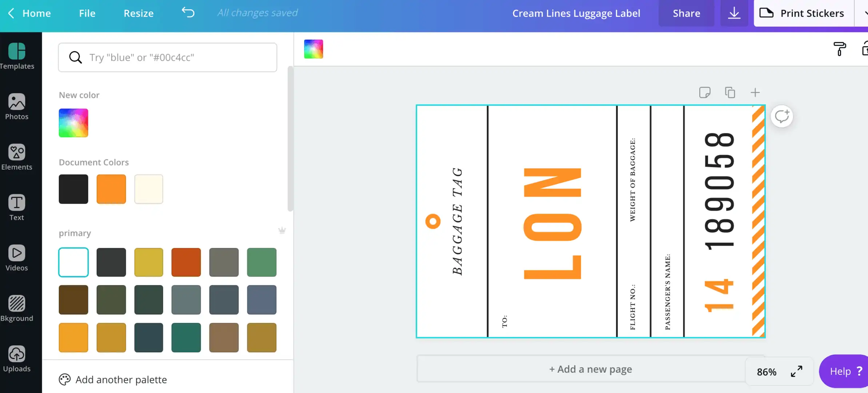Open the Photos panel
Image resolution: width=868 pixels, height=393 pixels.
tap(17, 106)
